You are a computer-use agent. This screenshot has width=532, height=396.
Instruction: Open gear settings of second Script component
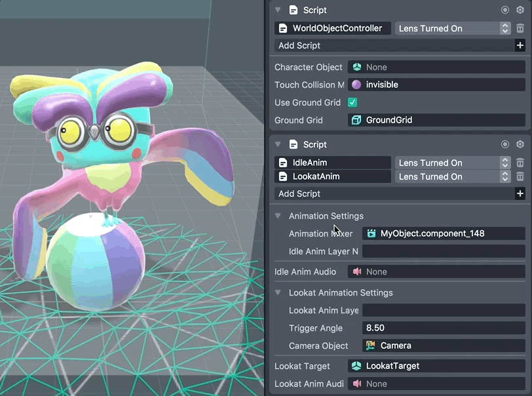[520, 144]
